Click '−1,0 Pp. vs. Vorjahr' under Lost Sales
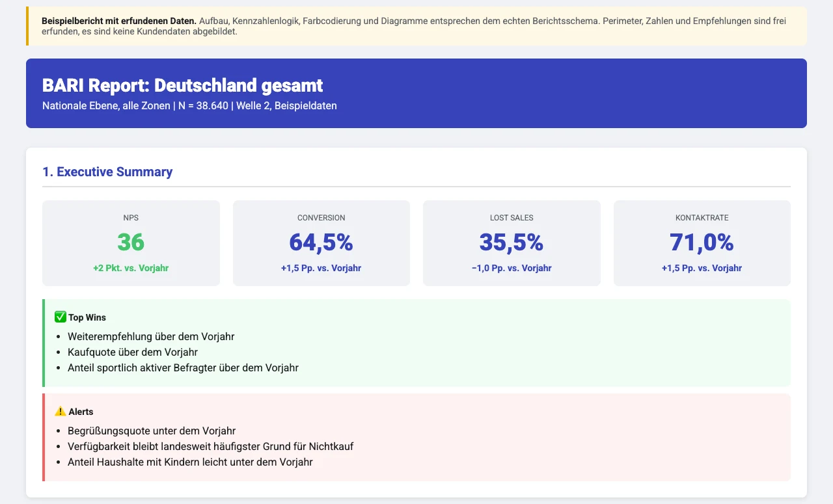The width and height of the screenshot is (833, 504). coord(512,268)
